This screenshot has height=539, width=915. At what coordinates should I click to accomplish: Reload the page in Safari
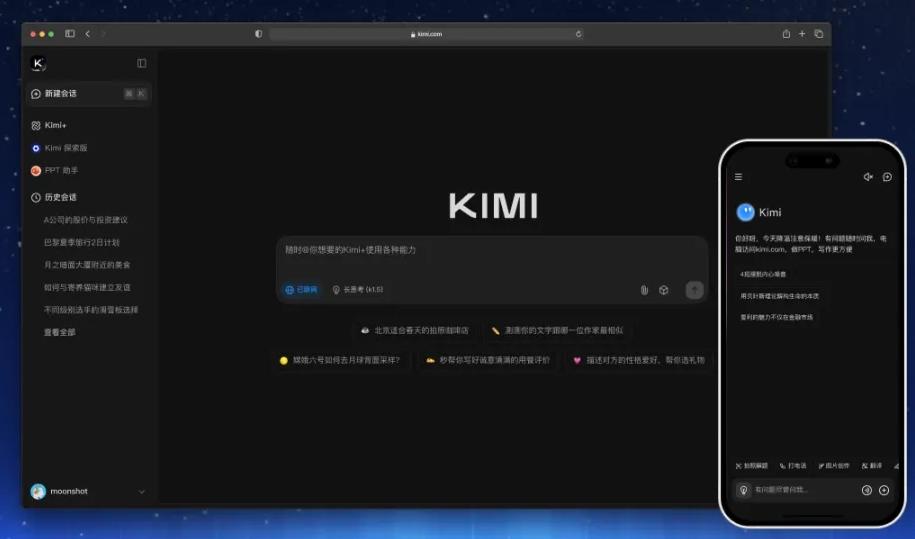(578, 34)
